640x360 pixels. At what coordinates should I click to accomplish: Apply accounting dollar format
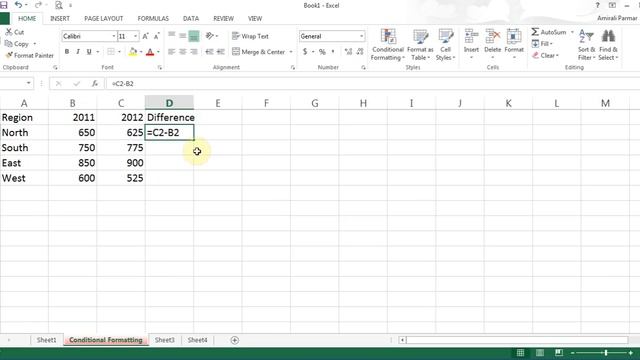point(305,52)
